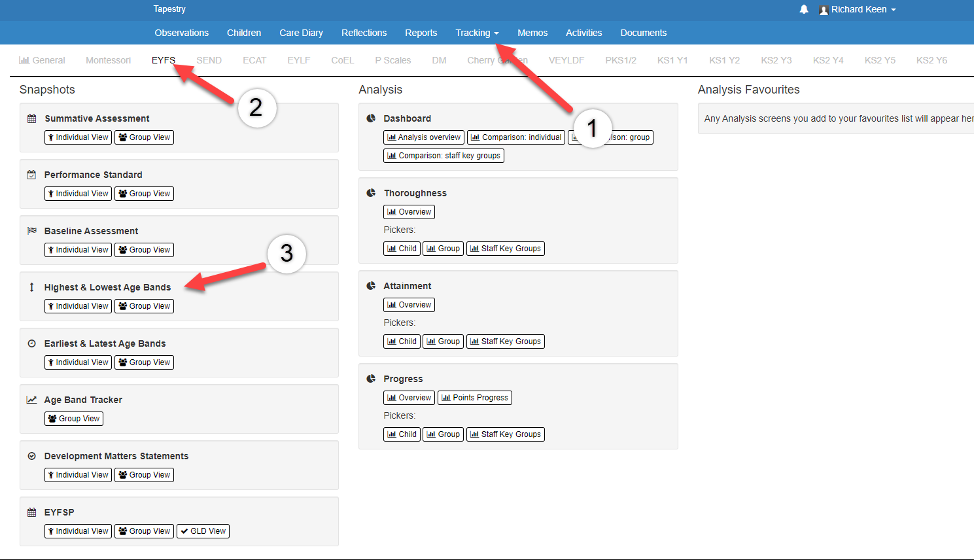974x560 pixels.
Task: Open the Memos page
Action: pyautogui.click(x=532, y=33)
